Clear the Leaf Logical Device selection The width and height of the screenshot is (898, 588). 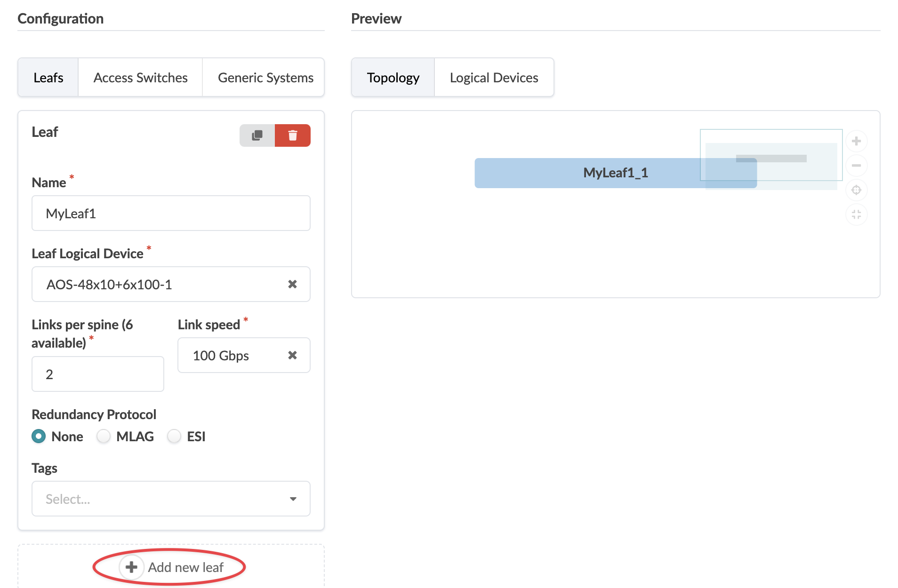[292, 284]
